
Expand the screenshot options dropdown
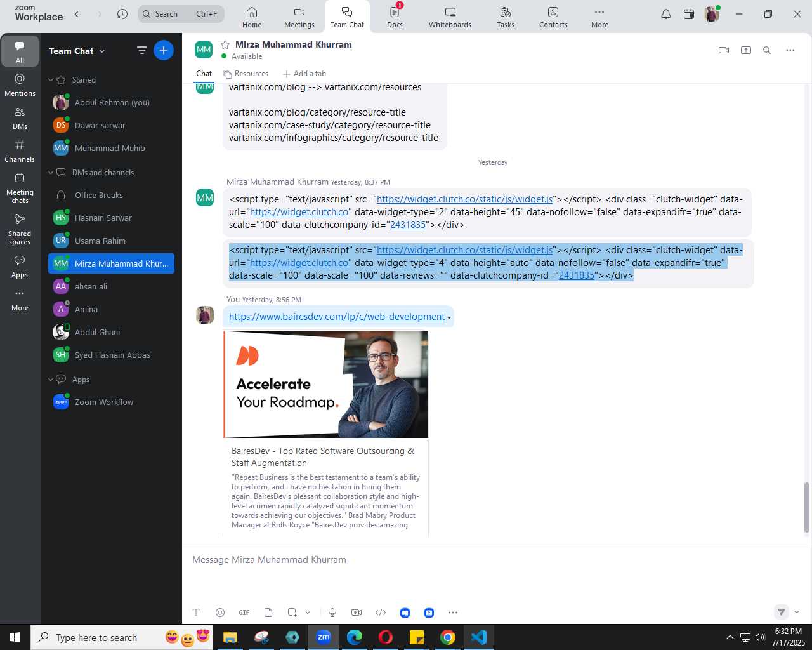click(308, 613)
